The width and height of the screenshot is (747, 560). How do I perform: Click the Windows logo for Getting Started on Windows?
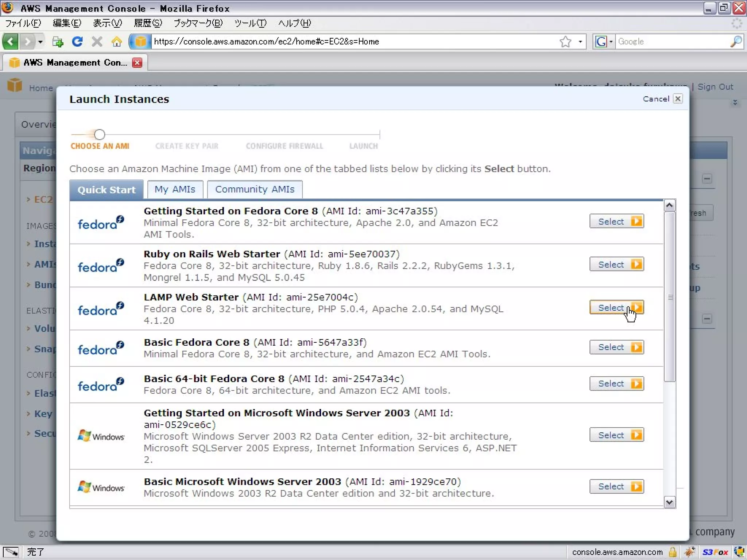tap(101, 436)
